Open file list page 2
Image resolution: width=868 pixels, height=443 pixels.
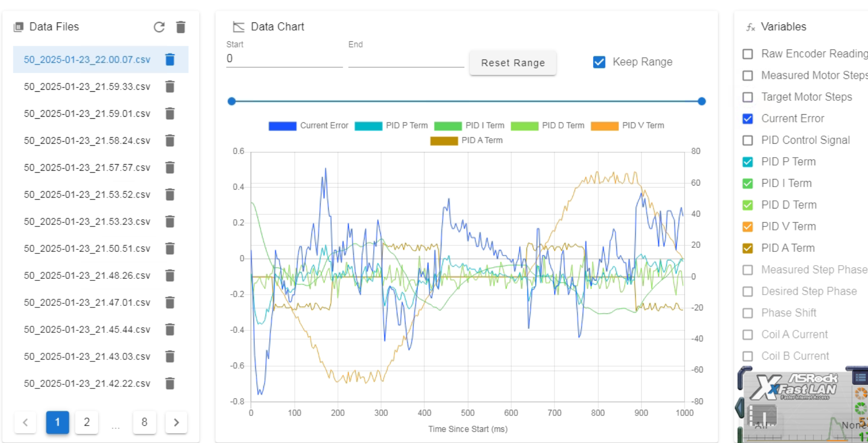coord(87,423)
